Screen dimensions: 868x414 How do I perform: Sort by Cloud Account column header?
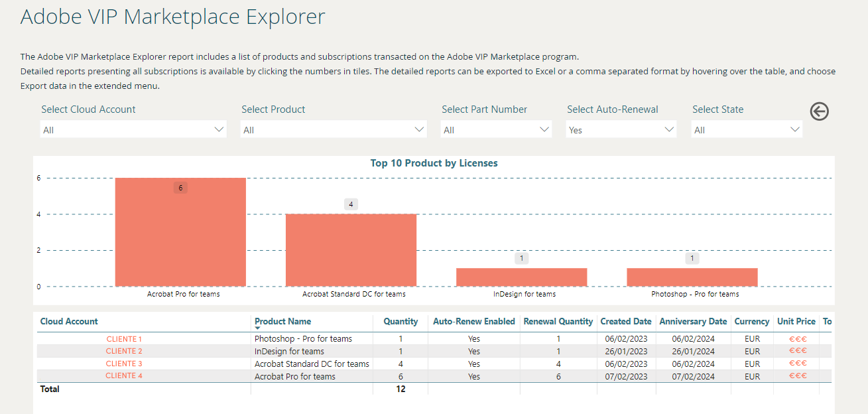69,321
